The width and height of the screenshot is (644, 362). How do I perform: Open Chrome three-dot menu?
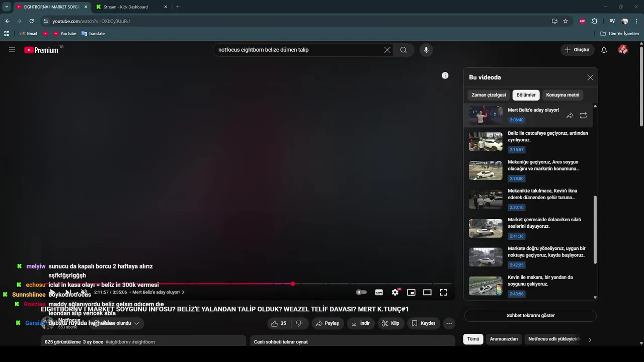(x=636, y=21)
